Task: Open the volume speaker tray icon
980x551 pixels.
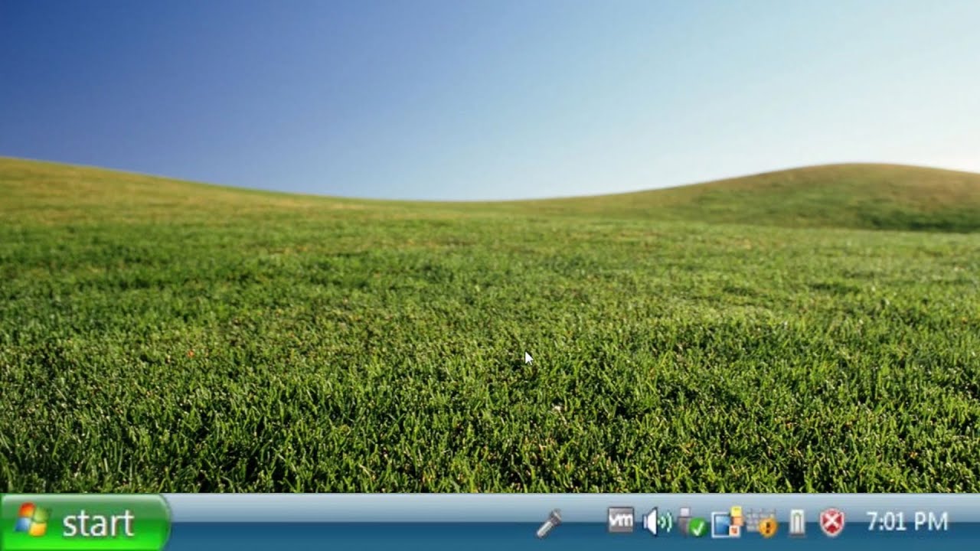Action: (657, 523)
